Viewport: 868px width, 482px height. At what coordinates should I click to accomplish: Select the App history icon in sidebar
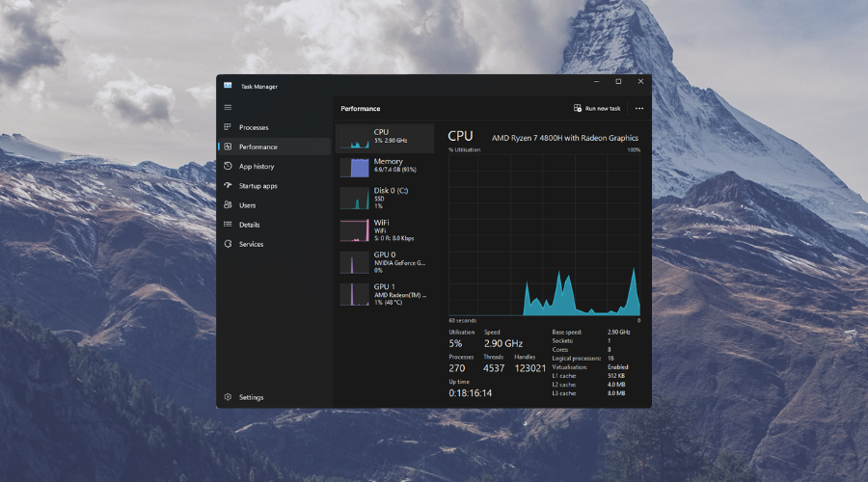228,166
